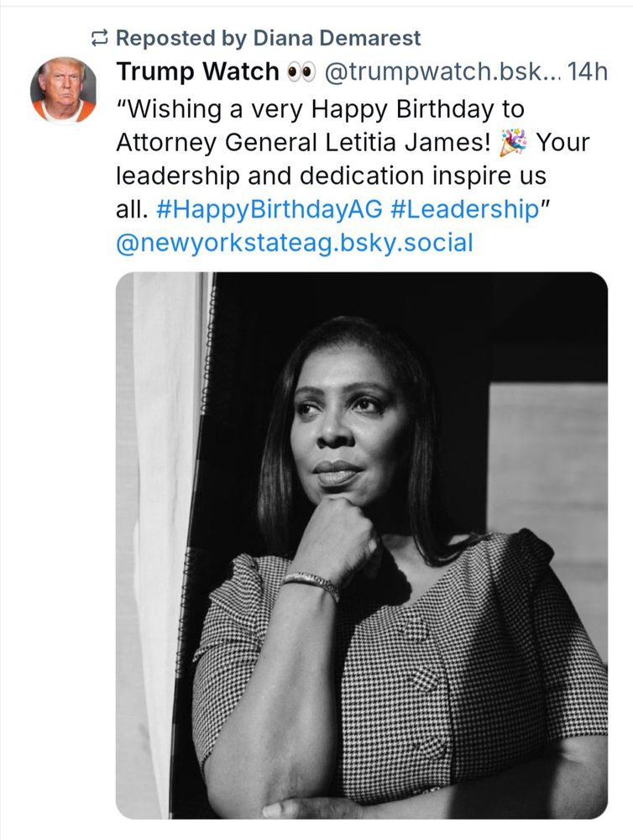Click the bracelet on the wrist in the photo
Screen dimensions: 633x840
point(311,583)
